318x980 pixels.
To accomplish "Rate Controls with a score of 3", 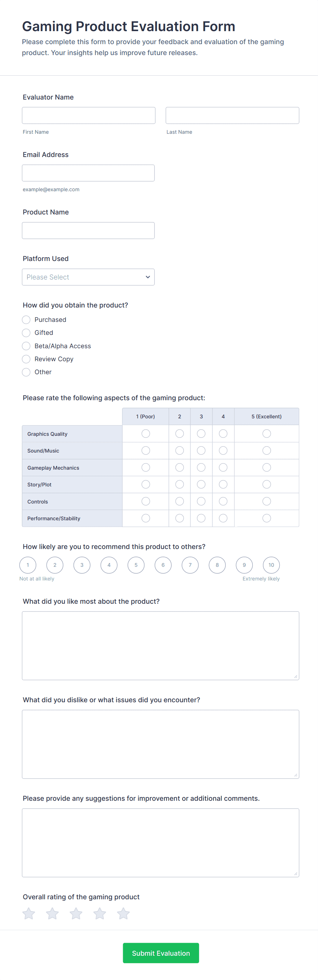I will tap(201, 501).
